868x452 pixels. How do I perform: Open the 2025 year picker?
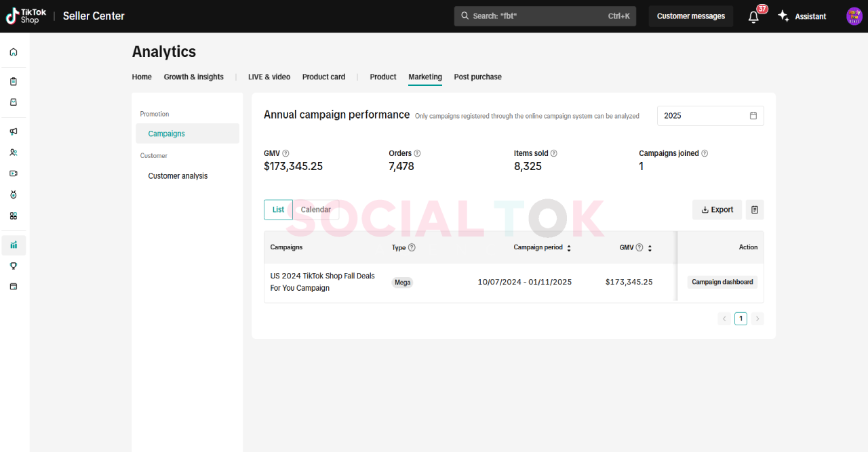pyautogui.click(x=710, y=116)
